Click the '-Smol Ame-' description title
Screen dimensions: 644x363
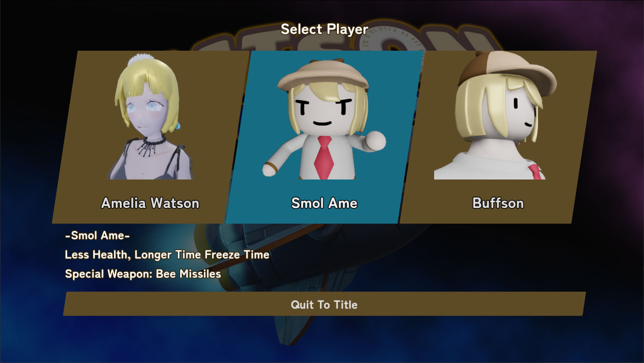pos(97,235)
